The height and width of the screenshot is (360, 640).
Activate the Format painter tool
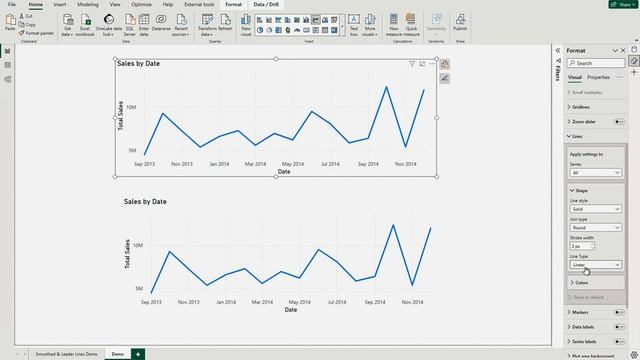[x=36, y=33]
